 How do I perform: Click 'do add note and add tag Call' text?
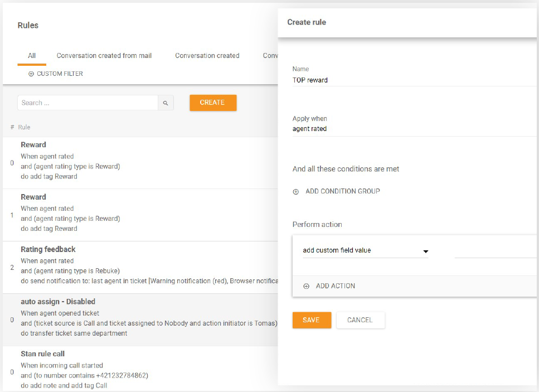[64, 386]
